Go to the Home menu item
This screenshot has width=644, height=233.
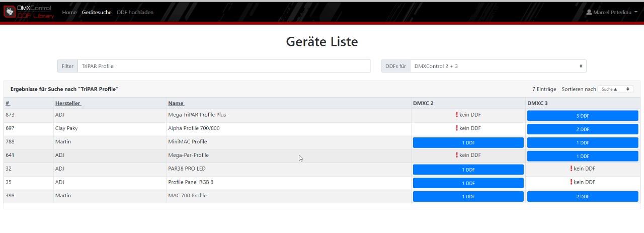pyautogui.click(x=69, y=12)
